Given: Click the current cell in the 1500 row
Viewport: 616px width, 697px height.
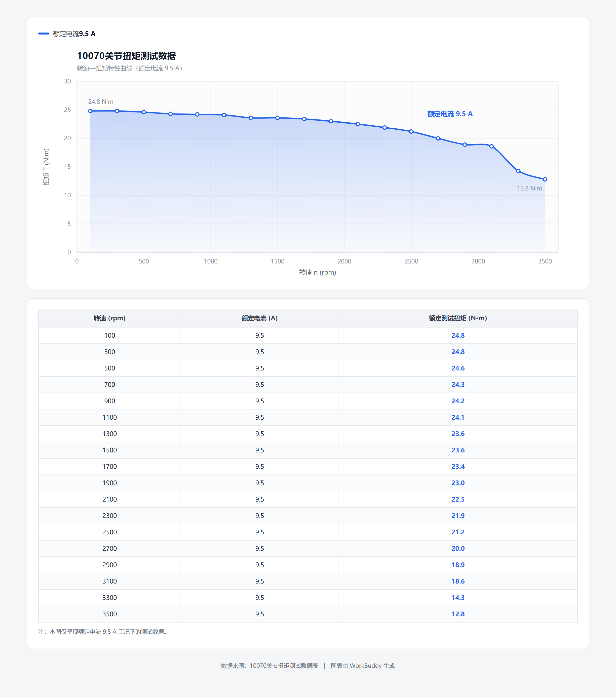Looking at the screenshot, I should pyautogui.click(x=260, y=450).
